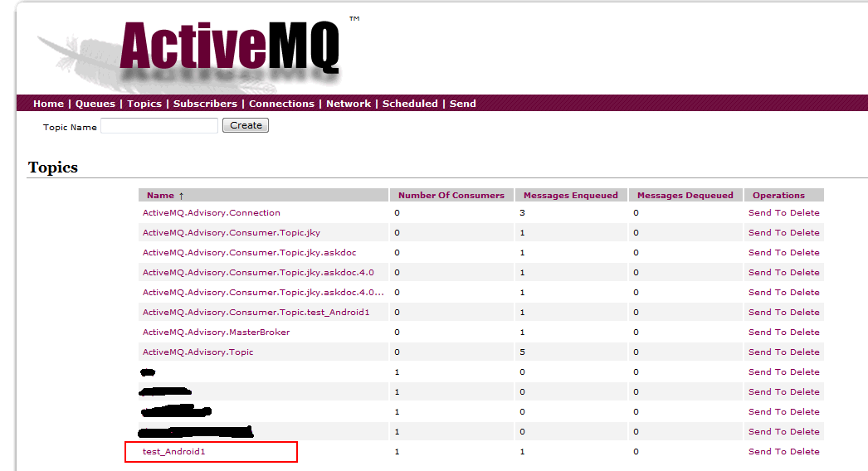Open the test_Android1 topic

[x=173, y=452]
